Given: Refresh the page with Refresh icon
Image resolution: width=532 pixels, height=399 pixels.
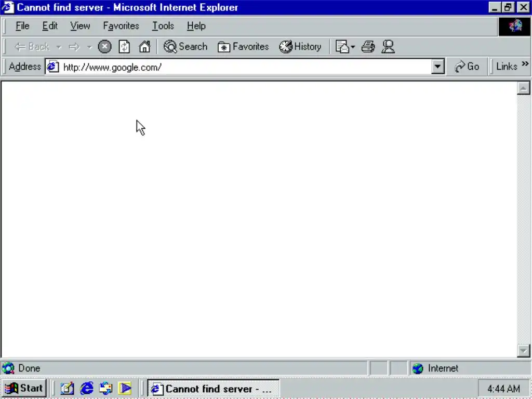Looking at the screenshot, I should 124,46.
